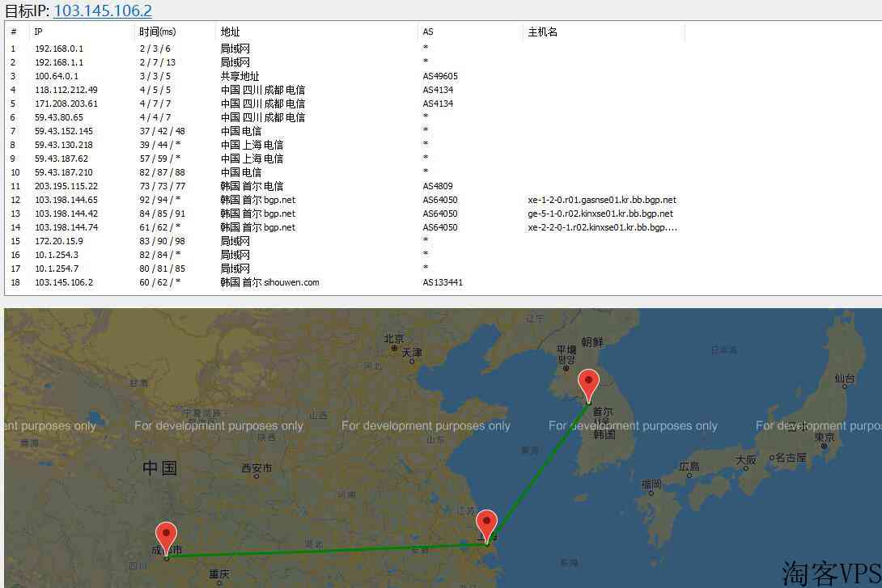Click the Shanghai map pin marker

point(486,527)
